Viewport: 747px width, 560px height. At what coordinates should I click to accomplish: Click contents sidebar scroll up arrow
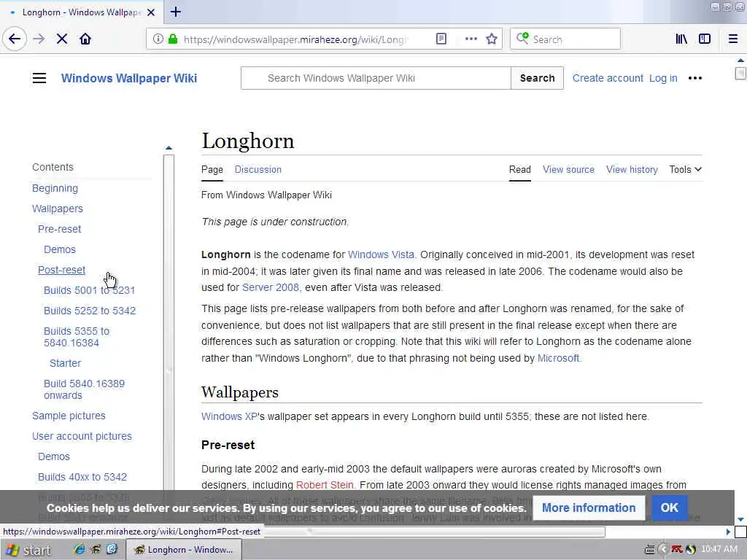(169, 148)
